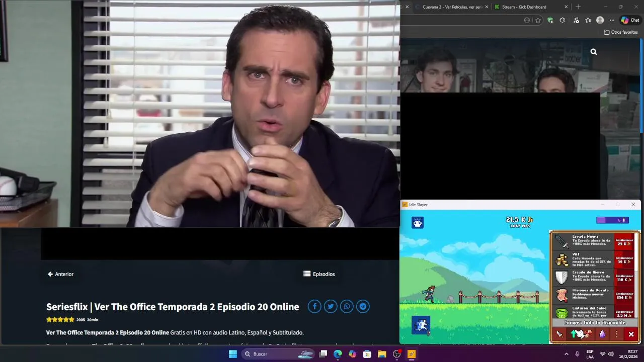Viewport: 644px width, 362px height.
Task: Click the microphone tray icon
Action: point(577,354)
